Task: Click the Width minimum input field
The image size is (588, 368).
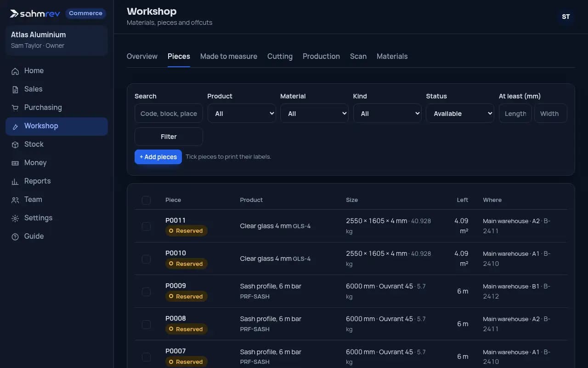Action: tap(551, 113)
